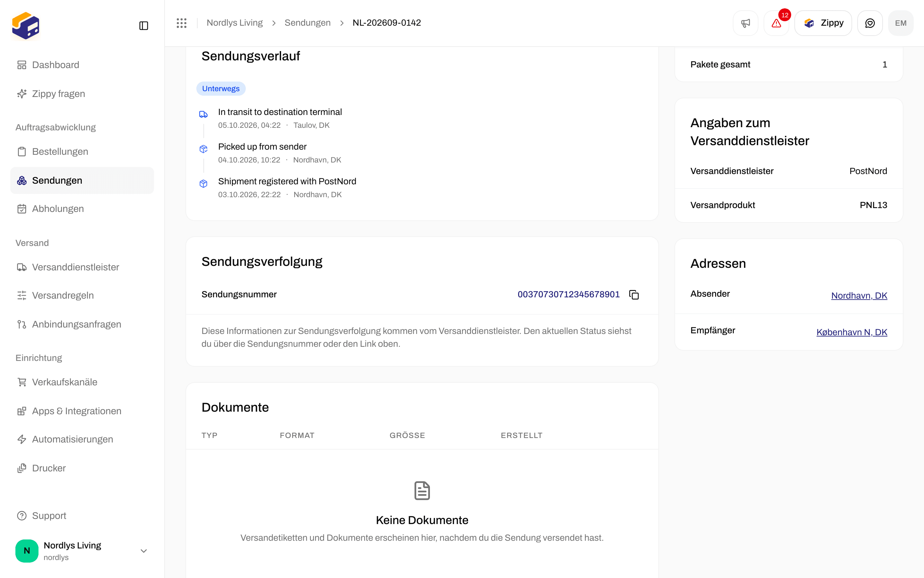Click package icon for Picked up event
The width and height of the screenshot is (924, 578).
(x=203, y=149)
